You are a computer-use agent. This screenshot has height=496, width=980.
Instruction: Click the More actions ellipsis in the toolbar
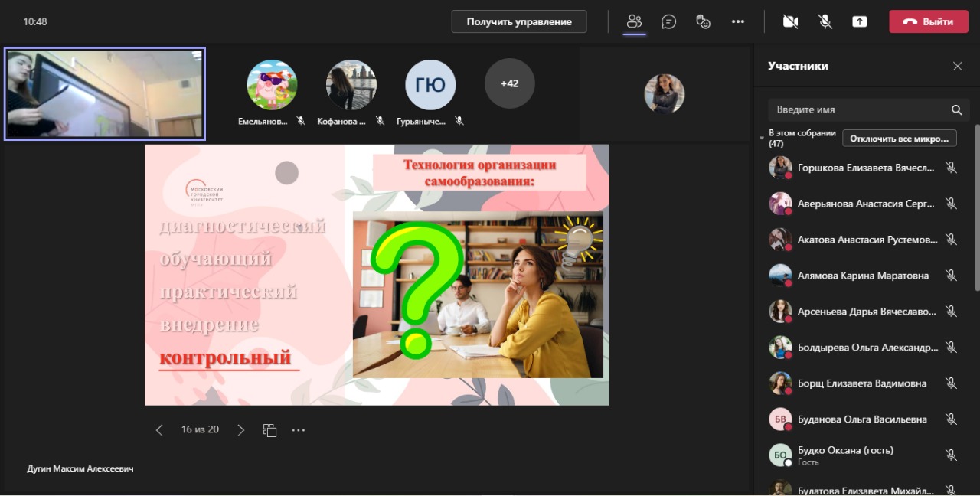tap(737, 21)
